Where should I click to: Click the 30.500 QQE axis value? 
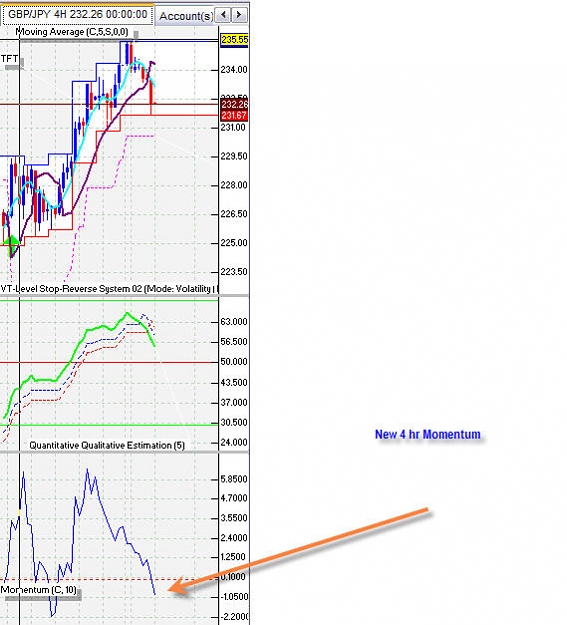coord(234,423)
